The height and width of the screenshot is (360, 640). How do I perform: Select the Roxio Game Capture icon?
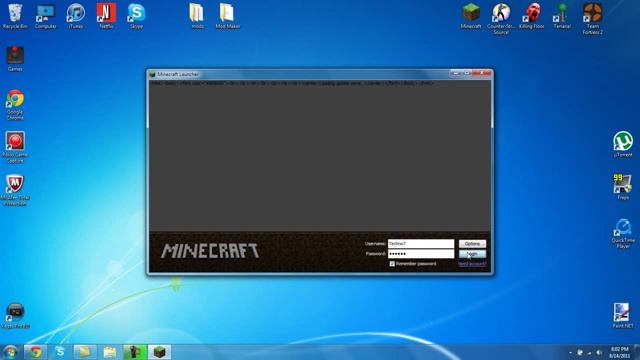pyautogui.click(x=15, y=148)
